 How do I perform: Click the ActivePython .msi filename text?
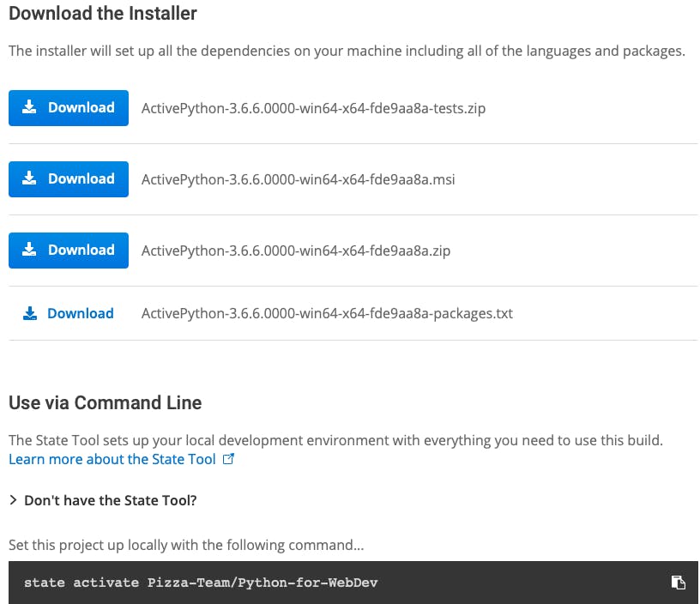pyautogui.click(x=298, y=179)
